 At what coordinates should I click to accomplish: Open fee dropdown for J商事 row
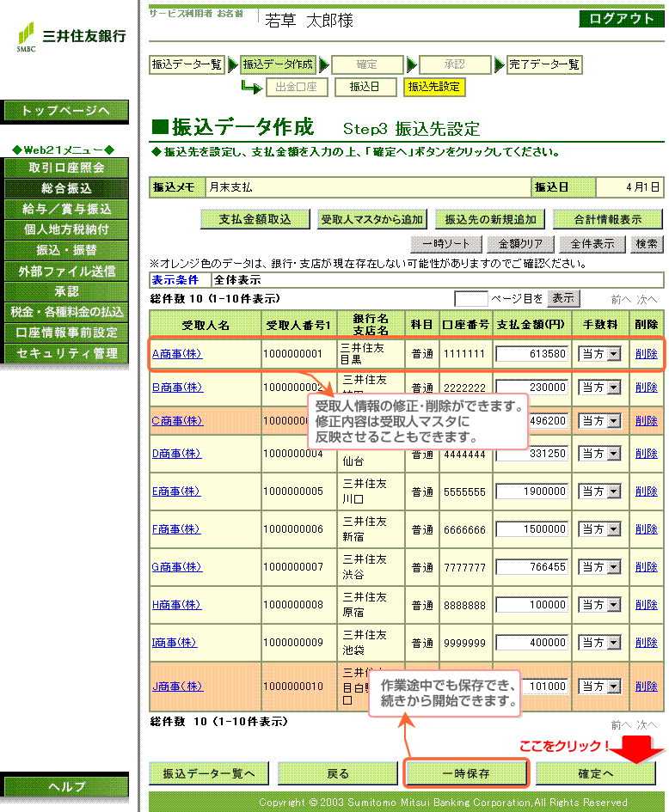[x=599, y=687]
